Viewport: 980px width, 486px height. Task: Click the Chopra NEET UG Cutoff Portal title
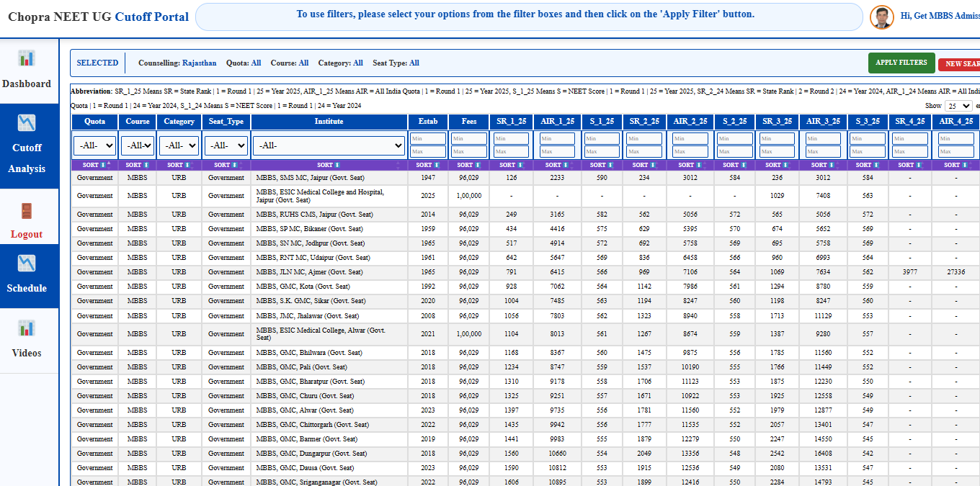pyautogui.click(x=98, y=17)
